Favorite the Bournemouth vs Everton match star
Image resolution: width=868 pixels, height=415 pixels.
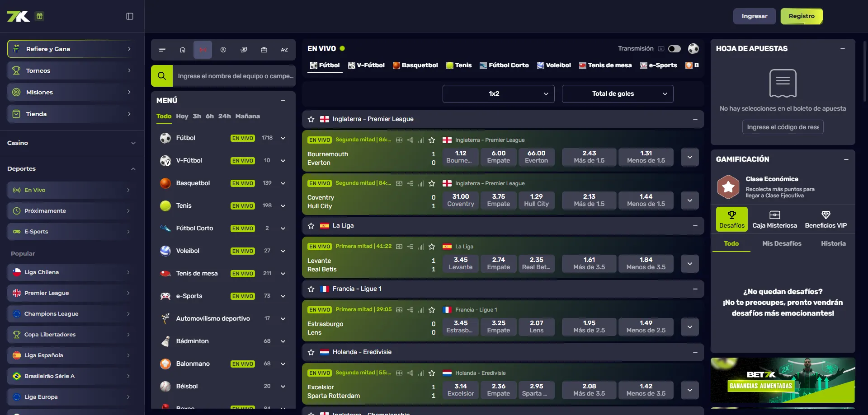point(432,140)
